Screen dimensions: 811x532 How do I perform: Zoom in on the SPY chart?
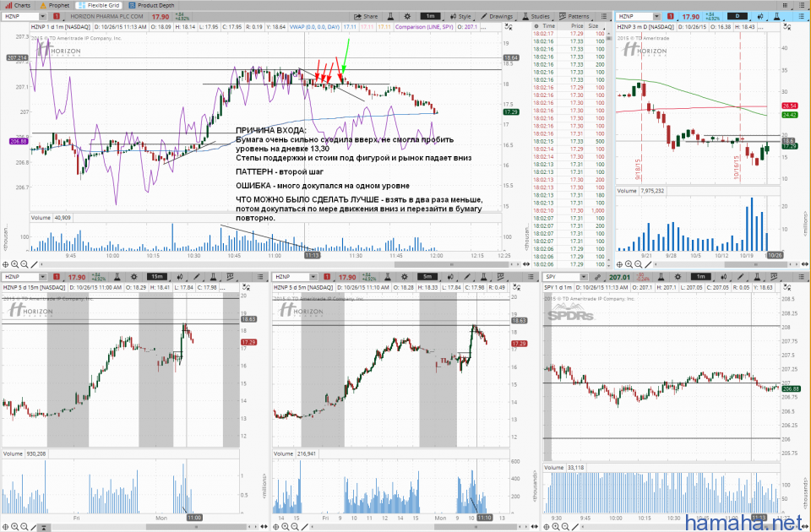556,527
